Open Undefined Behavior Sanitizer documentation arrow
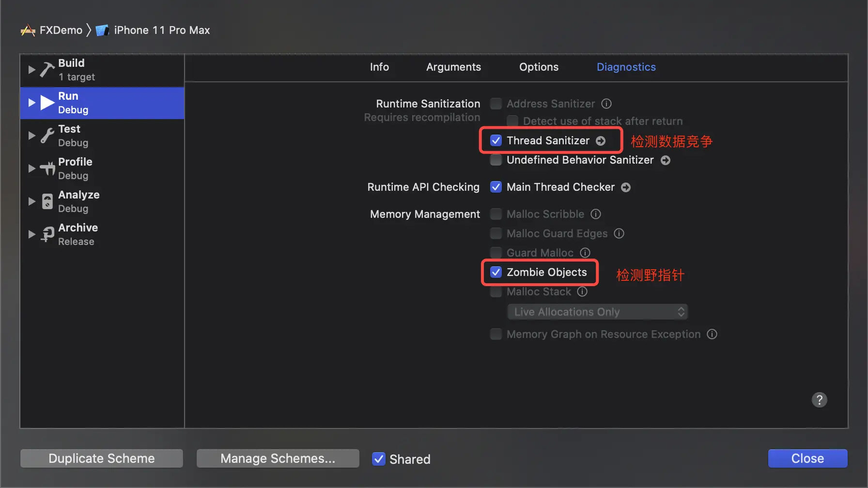This screenshot has height=488, width=868. (x=666, y=160)
